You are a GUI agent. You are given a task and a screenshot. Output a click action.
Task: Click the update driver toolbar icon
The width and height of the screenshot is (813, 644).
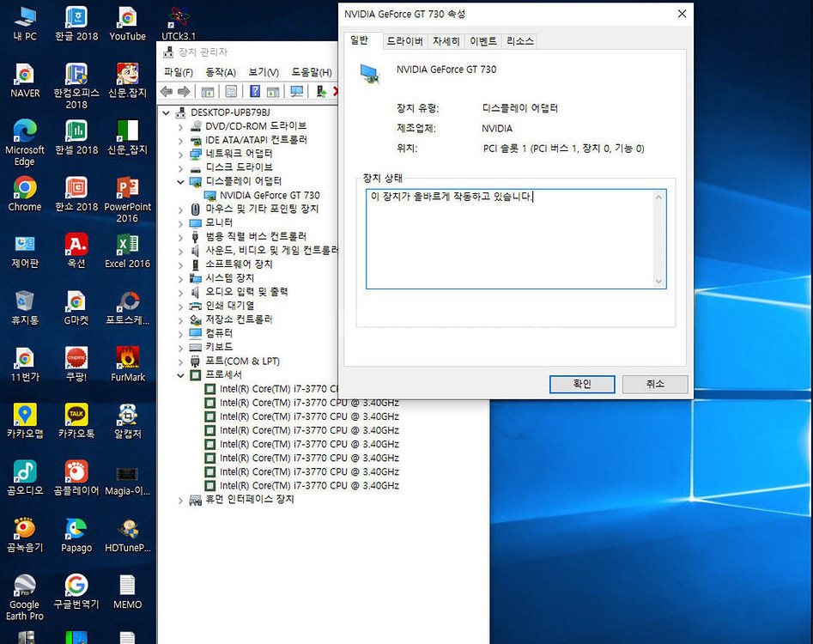[x=321, y=92]
